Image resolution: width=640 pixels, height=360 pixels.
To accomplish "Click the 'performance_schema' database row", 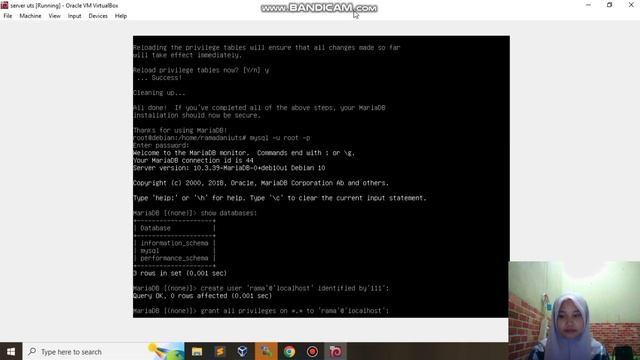I will point(174,258).
